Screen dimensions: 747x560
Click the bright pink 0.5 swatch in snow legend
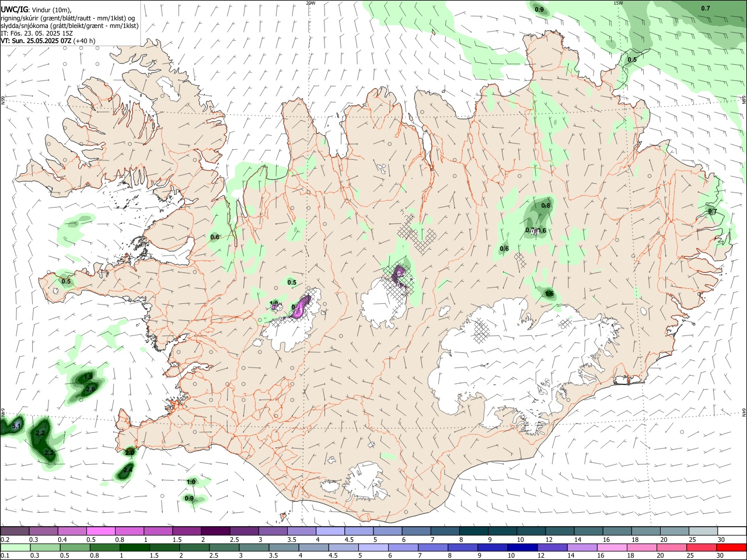pos(100,531)
